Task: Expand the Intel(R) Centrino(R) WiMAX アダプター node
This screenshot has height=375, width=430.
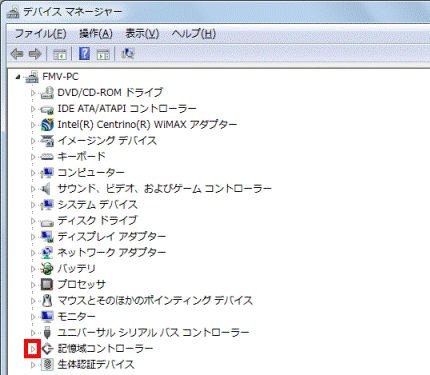Action: pyautogui.click(x=33, y=125)
